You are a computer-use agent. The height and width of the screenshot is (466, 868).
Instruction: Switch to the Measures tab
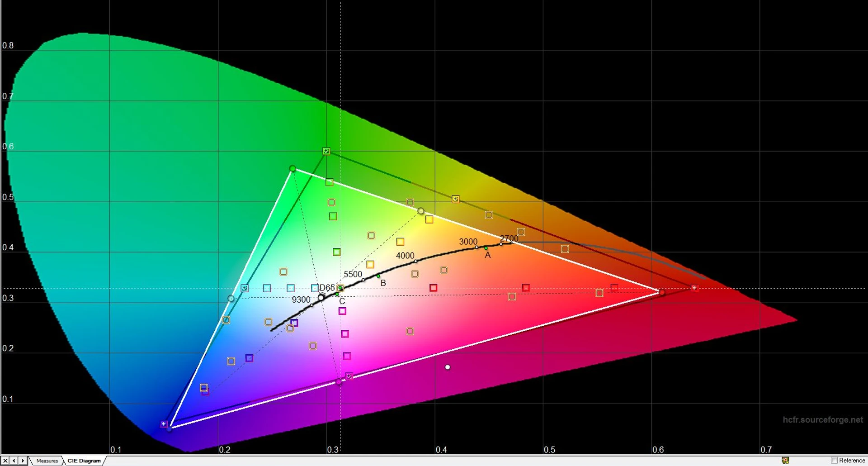pyautogui.click(x=47, y=461)
